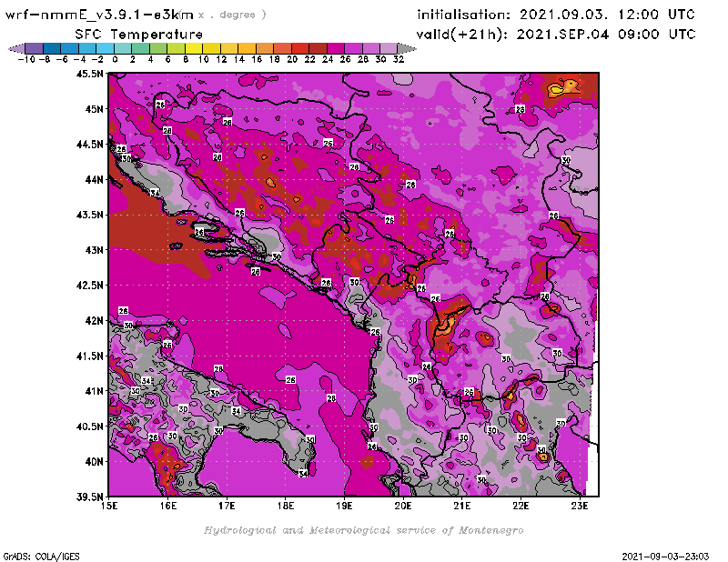This screenshot has height=562, width=728.
Task: Click the '22E' longitude axis label
Action: coord(521,506)
